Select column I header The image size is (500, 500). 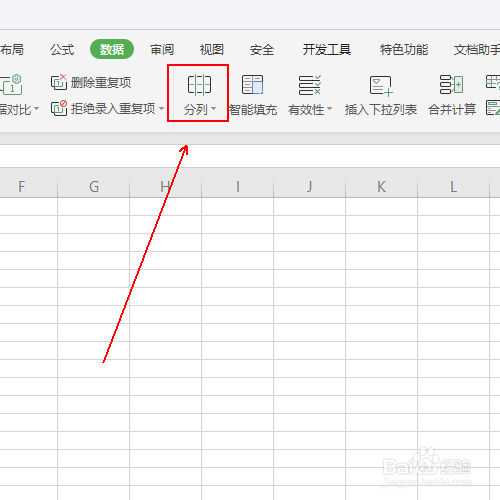(238, 187)
